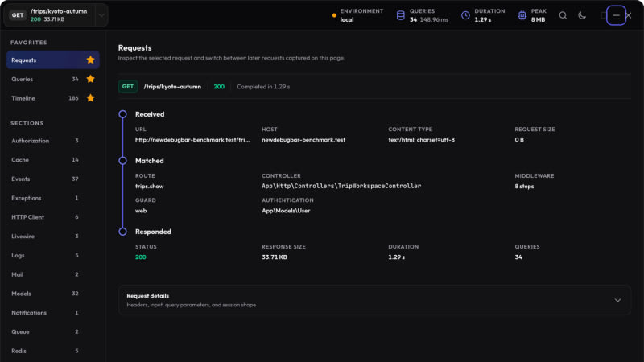Click the Peak memory chip icon

[x=522, y=15]
